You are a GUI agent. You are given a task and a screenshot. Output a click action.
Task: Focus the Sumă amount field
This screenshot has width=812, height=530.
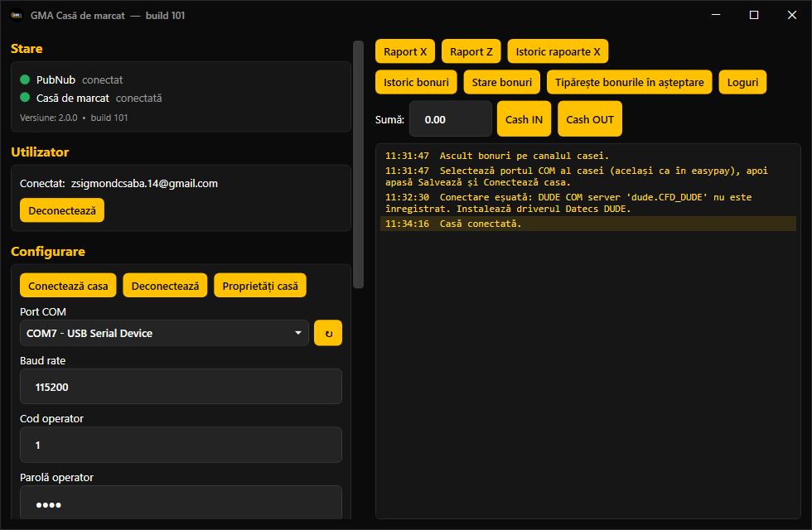tap(451, 119)
